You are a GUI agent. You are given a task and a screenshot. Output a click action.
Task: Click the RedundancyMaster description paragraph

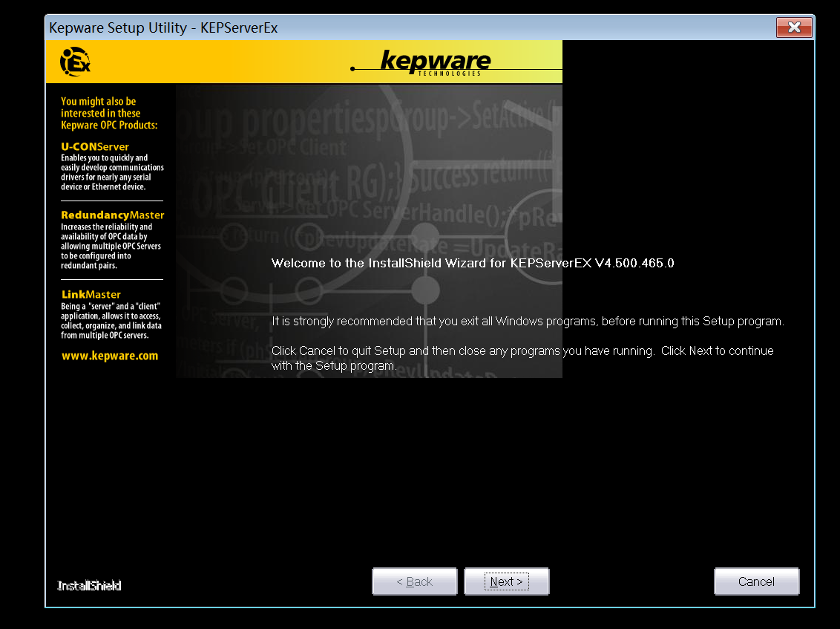click(111, 247)
